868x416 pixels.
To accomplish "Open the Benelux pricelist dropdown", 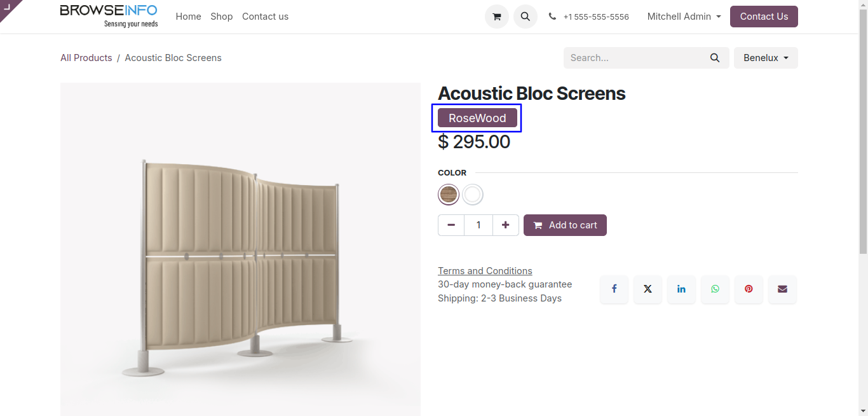I will [766, 58].
